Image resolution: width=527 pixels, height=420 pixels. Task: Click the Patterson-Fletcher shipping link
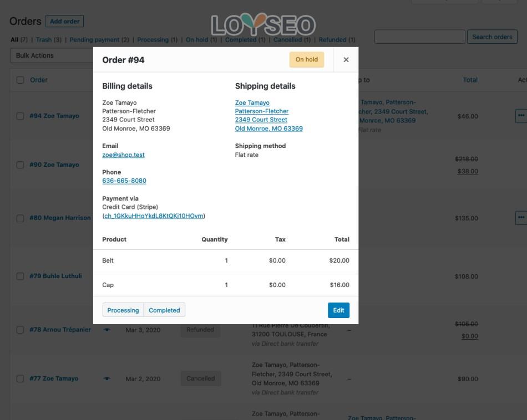pyautogui.click(x=261, y=111)
